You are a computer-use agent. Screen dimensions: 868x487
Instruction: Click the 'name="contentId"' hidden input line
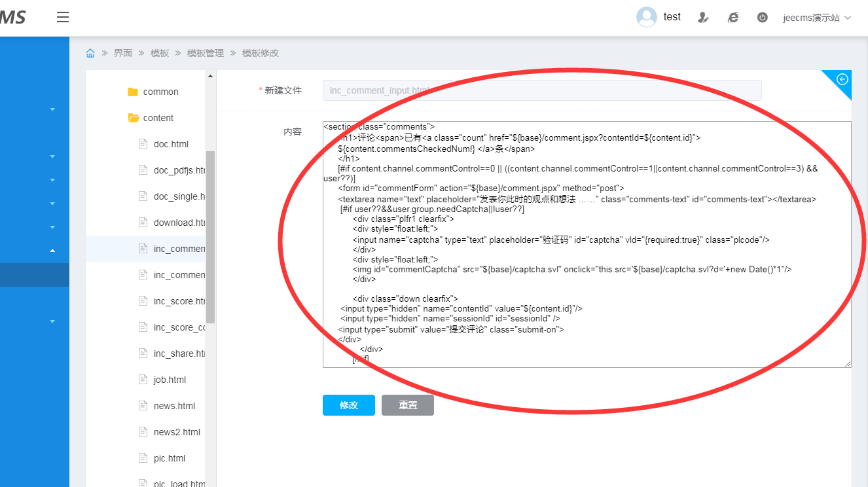461,308
